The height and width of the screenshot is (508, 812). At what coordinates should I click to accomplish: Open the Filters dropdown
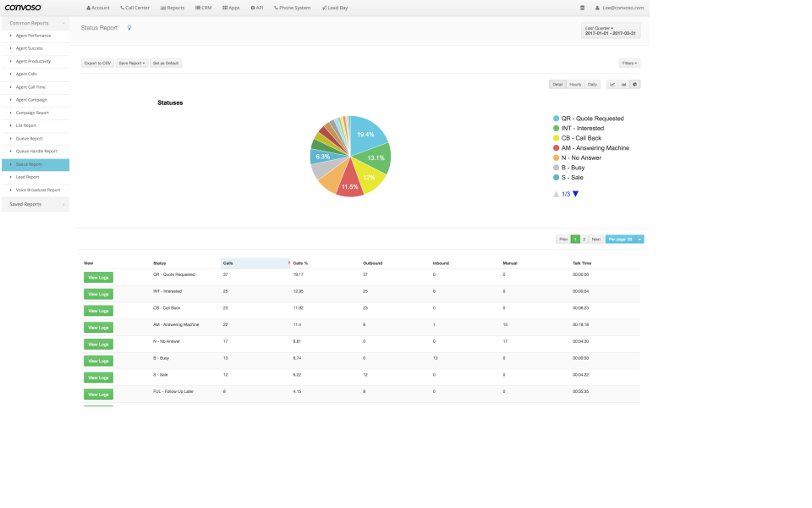[x=629, y=63]
